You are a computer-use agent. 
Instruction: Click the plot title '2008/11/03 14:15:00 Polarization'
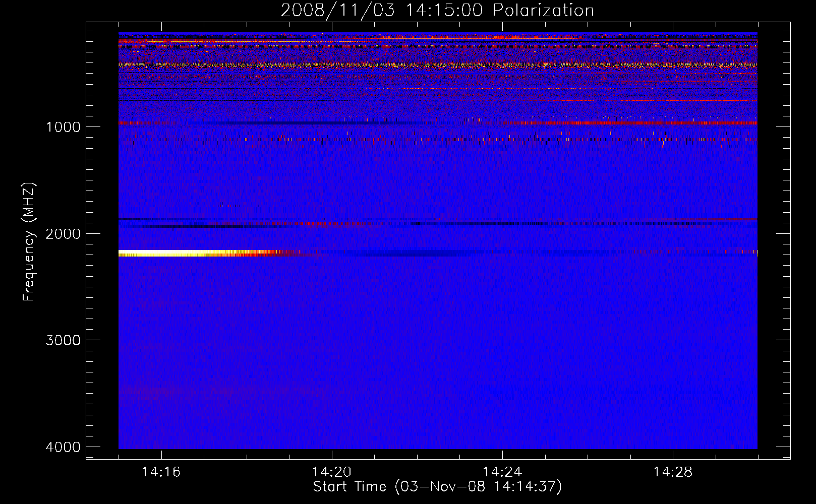pyautogui.click(x=437, y=10)
